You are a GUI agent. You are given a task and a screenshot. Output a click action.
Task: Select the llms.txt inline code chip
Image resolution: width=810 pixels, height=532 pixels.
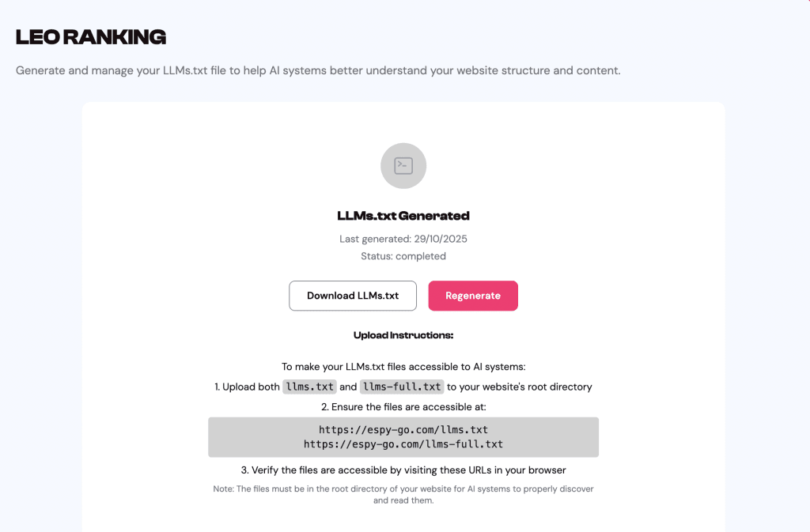click(310, 387)
